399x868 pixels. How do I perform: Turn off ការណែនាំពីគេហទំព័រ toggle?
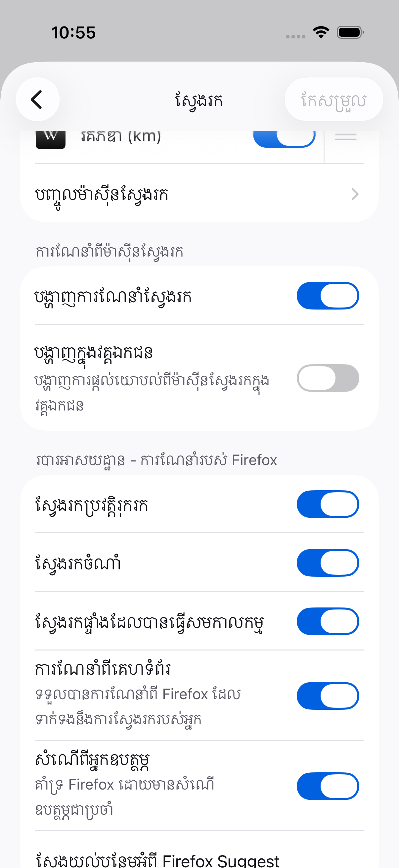(328, 696)
